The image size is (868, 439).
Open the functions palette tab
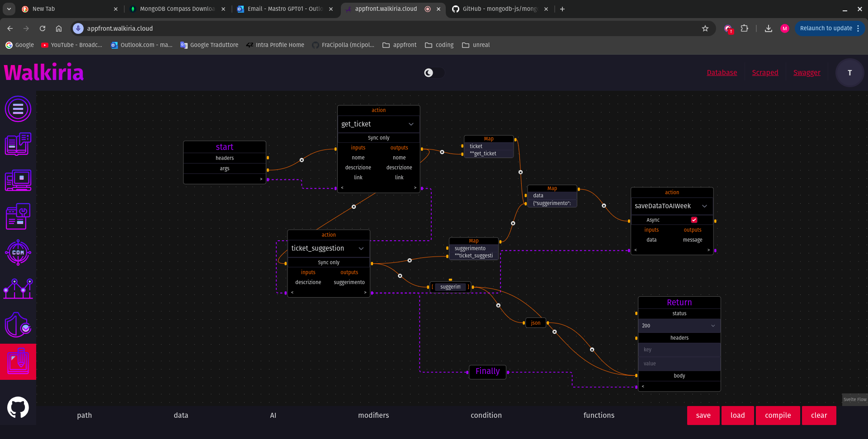[599, 415]
